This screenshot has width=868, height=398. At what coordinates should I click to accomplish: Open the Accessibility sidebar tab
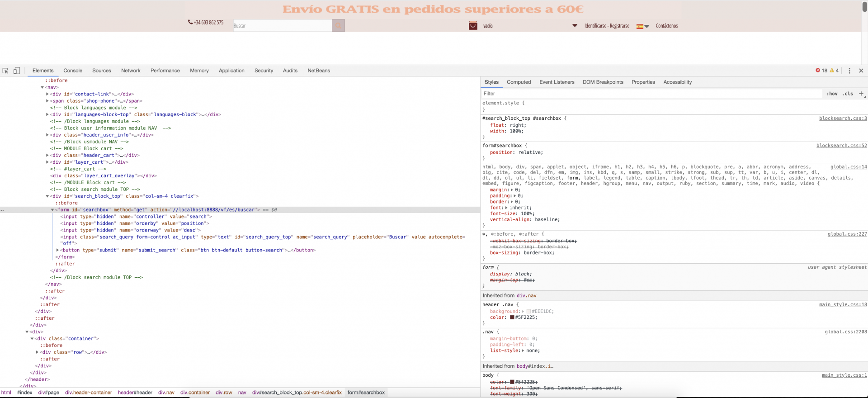click(677, 82)
